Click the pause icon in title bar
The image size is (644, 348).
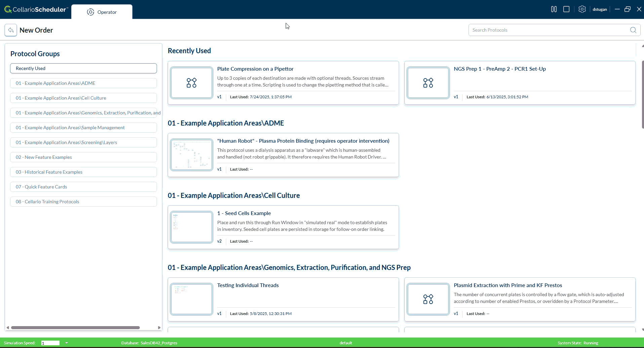(x=554, y=9)
